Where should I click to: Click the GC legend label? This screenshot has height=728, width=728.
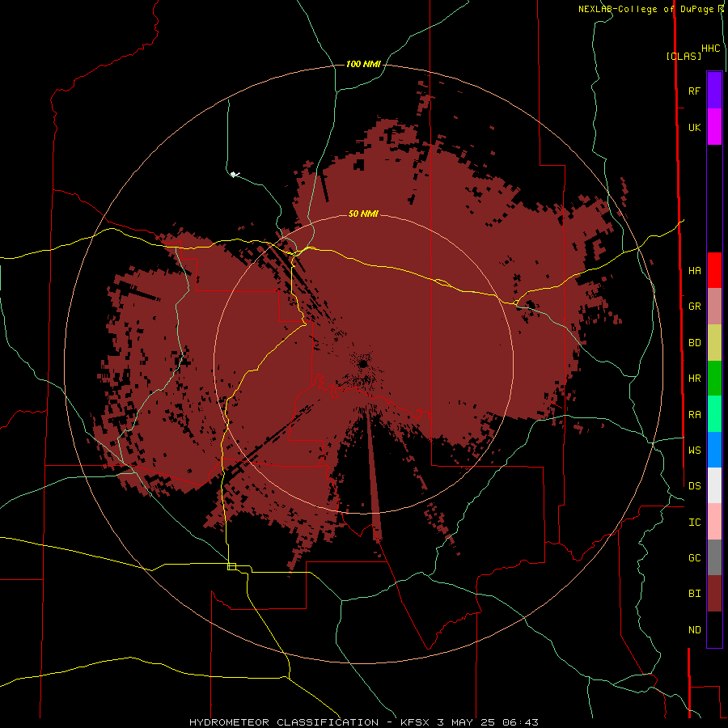pyautogui.click(x=694, y=558)
